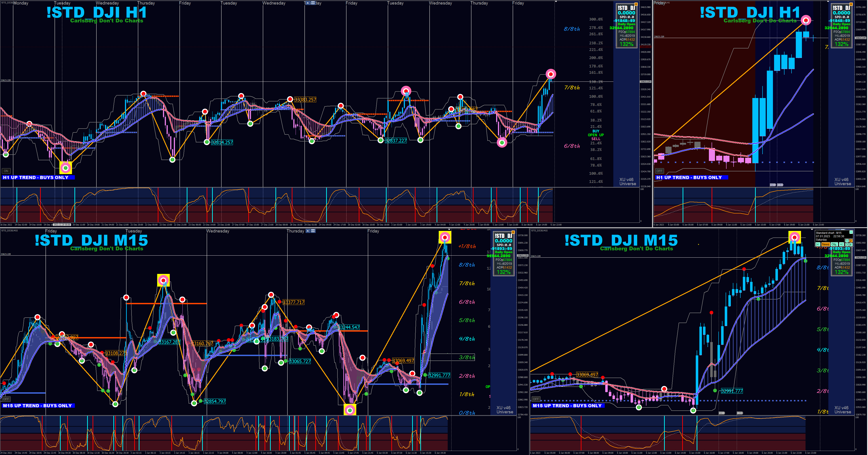The image size is (868, 455).
Task: Switch to chart layout number 1
Action: (847, 241)
